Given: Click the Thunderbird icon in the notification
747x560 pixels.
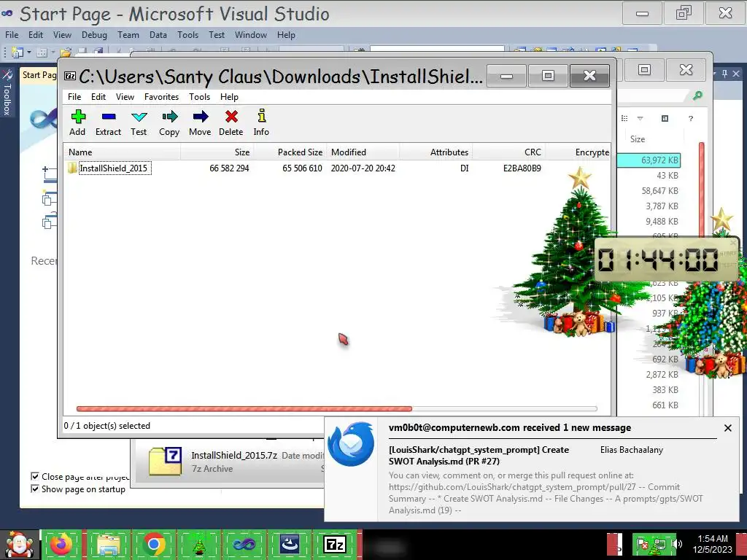Looking at the screenshot, I should [x=351, y=444].
